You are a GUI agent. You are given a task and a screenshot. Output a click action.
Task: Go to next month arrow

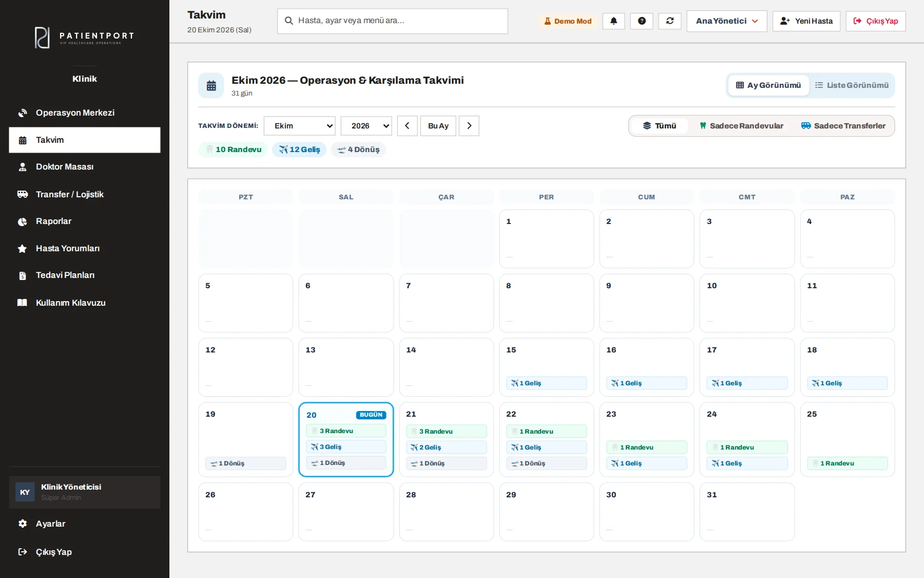click(x=469, y=126)
